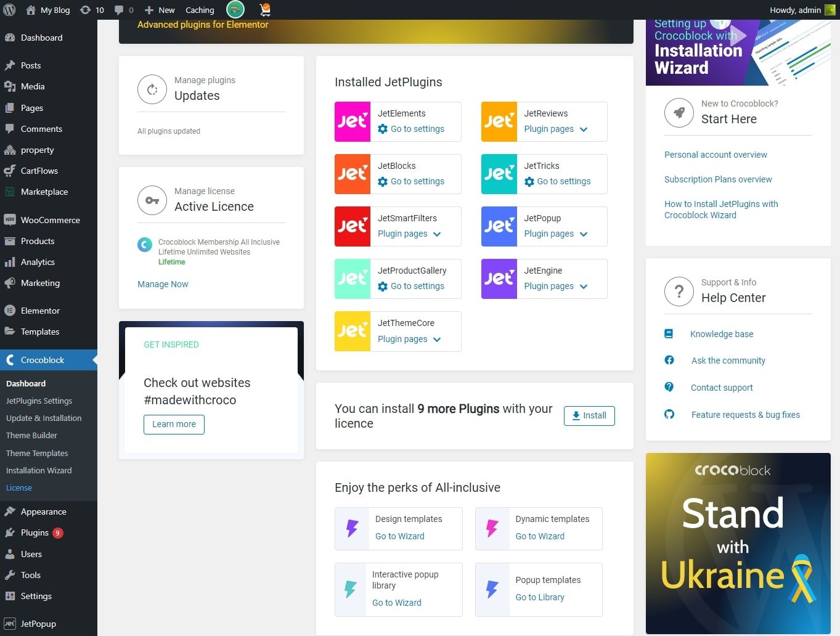Click the JetThemeCore plugin logo
Screen dimensions: 840x636
click(x=353, y=332)
